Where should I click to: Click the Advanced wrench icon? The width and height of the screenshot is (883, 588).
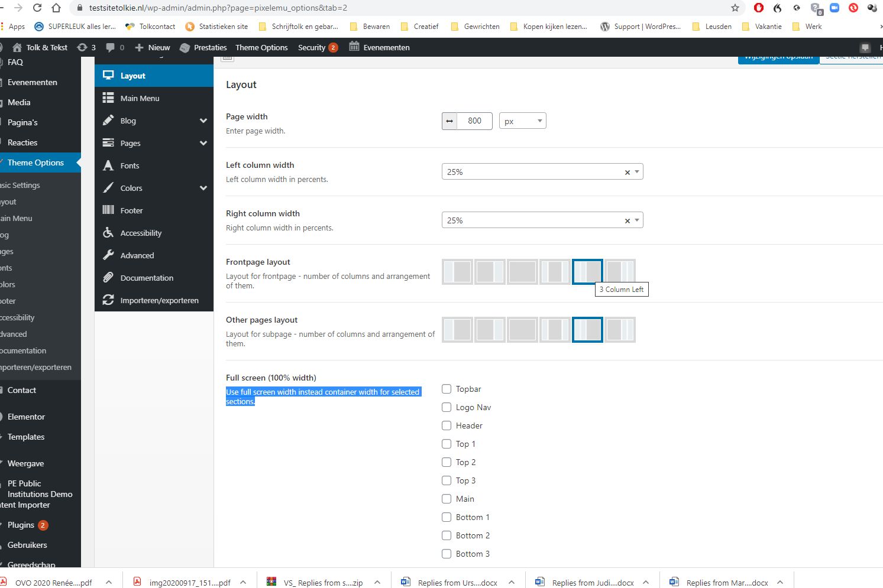click(x=108, y=255)
